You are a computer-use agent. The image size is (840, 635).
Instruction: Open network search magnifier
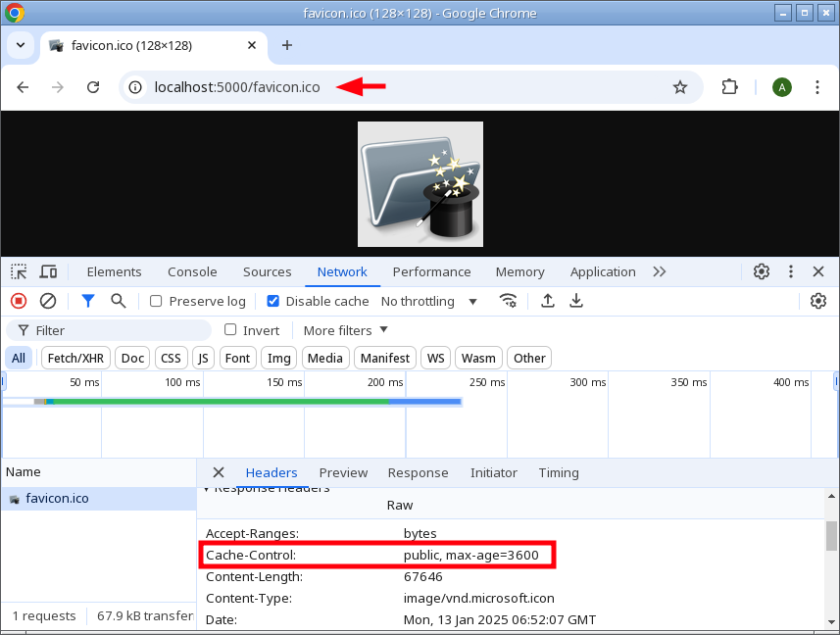click(x=119, y=302)
